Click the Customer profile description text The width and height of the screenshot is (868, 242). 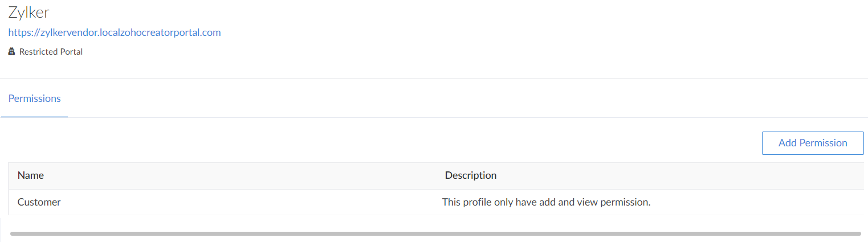pyautogui.click(x=546, y=202)
